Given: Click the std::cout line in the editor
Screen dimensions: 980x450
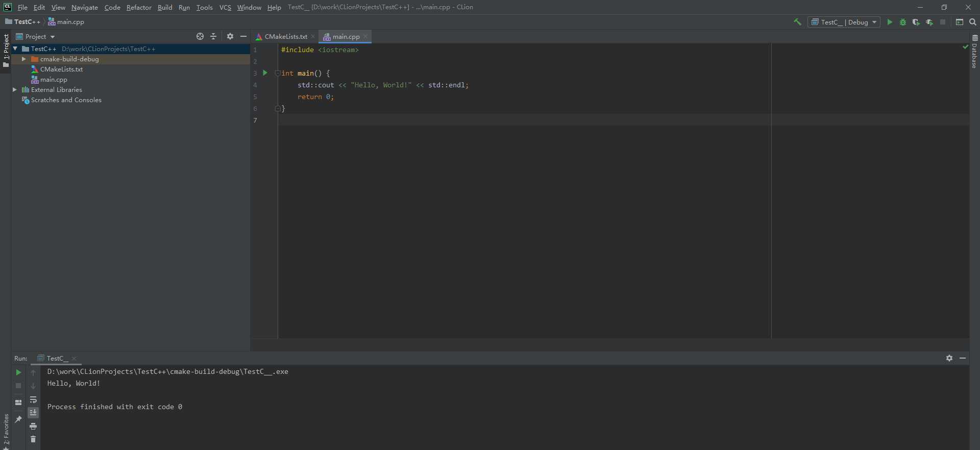Looking at the screenshot, I should point(383,85).
